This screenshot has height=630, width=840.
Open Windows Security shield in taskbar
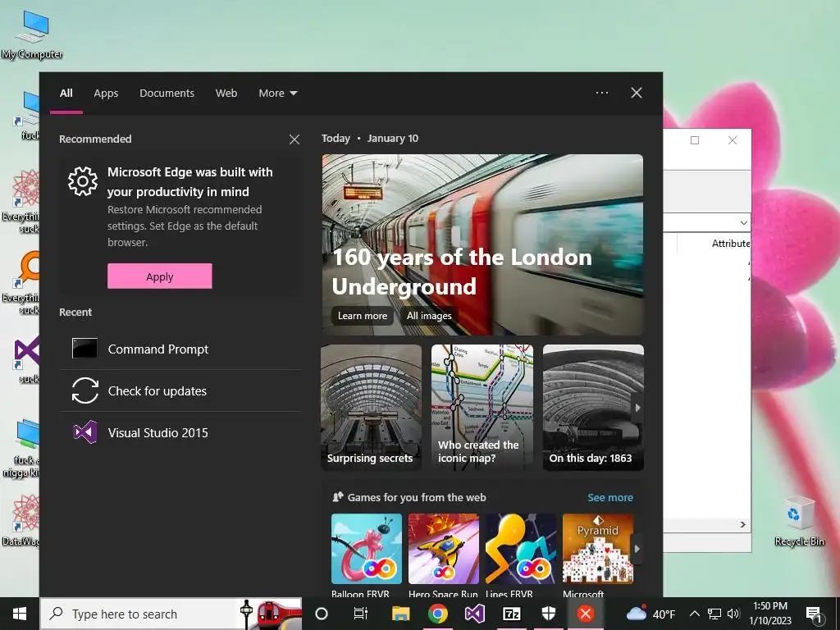pos(549,614)
